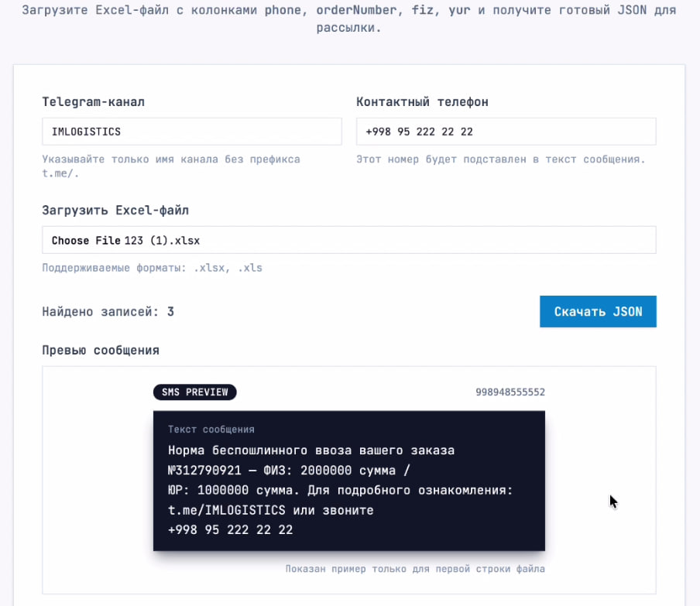Click the note about first row example

coord(414,569)
